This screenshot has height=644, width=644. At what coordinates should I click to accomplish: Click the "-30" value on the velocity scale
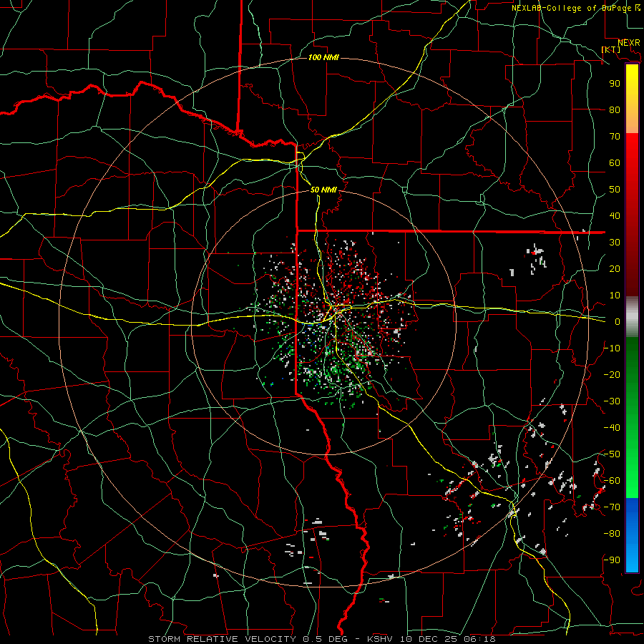(612, 401)
